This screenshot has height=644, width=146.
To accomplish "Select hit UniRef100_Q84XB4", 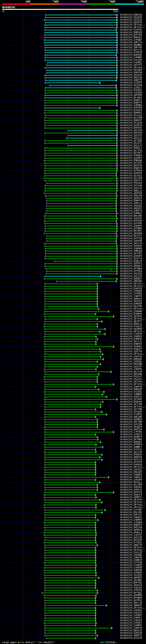I will click(131, 233).
